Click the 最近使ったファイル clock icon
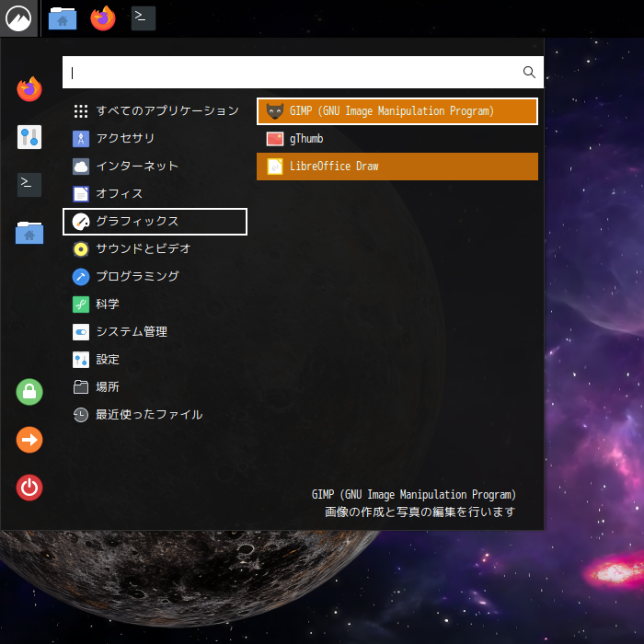 click(81, 415)
